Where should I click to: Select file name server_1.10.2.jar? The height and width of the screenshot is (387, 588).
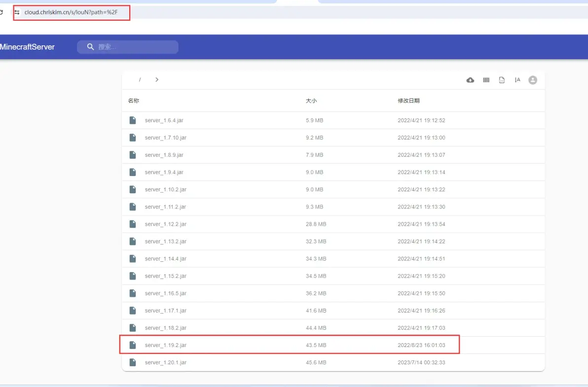click(165, 189)
